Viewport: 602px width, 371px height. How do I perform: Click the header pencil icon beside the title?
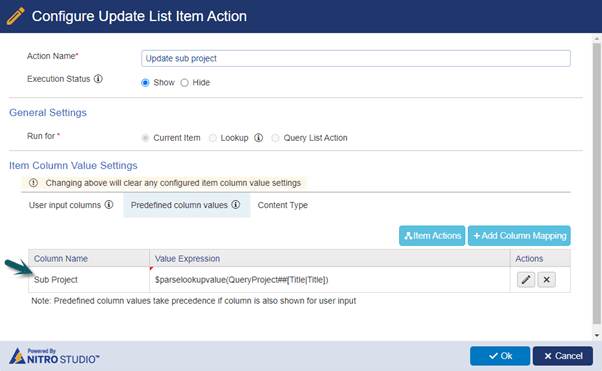click(15, 16)
